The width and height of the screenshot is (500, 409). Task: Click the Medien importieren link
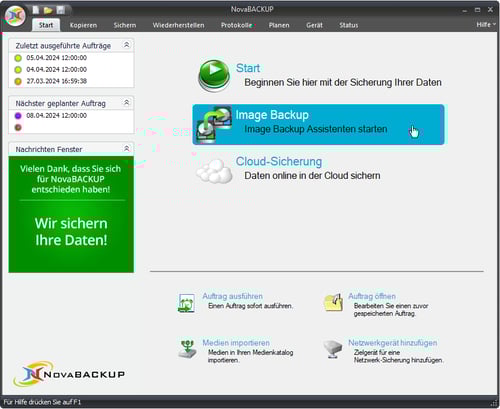pyautogui.click(x=236, y=343)
